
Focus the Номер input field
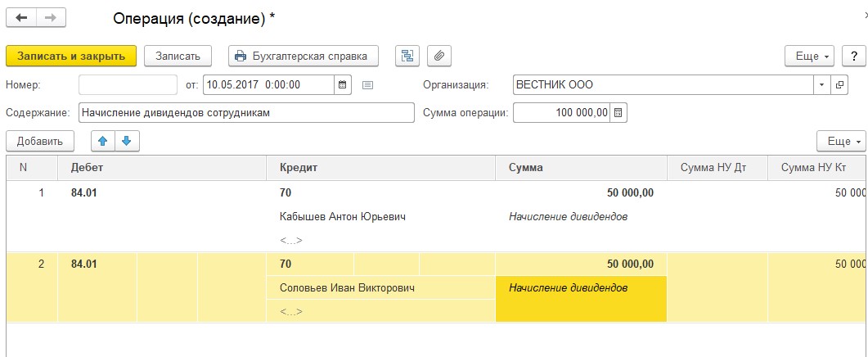(x=128, y=85)
